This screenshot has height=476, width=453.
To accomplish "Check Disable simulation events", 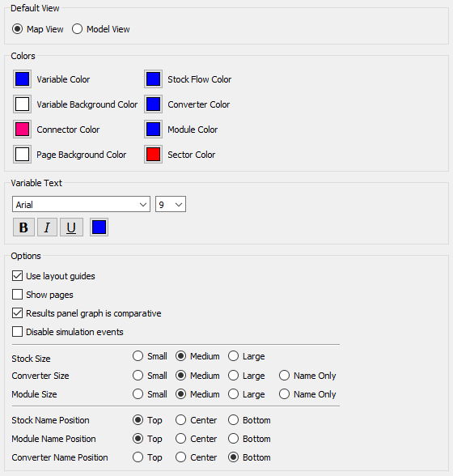I will pyautogui.click(x=17, y=332).
